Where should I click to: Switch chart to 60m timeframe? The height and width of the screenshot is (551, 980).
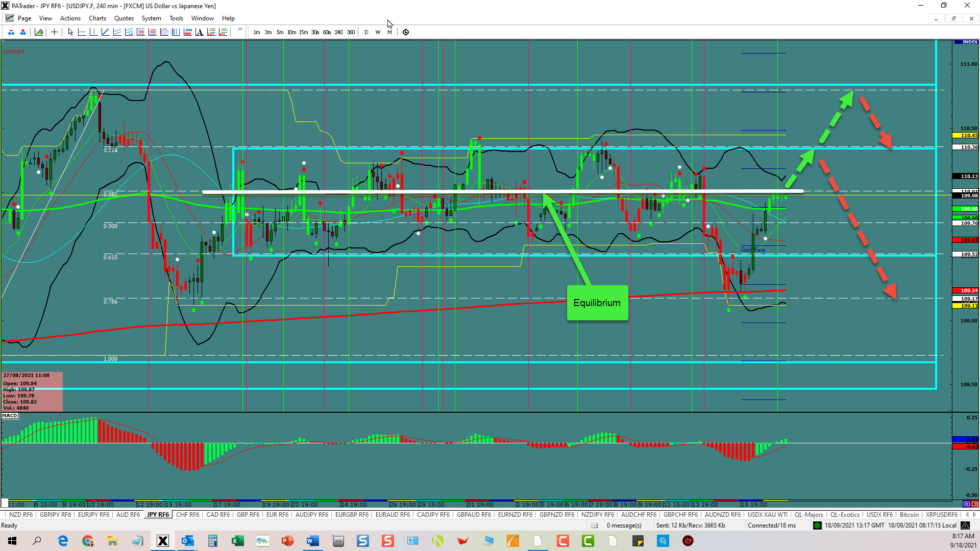pyautogui.click(x=327, y=32)
